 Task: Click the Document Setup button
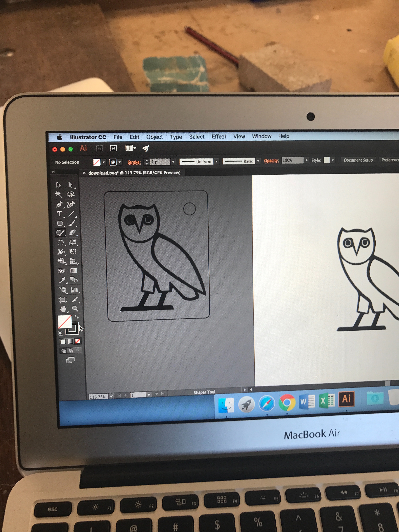358,160
